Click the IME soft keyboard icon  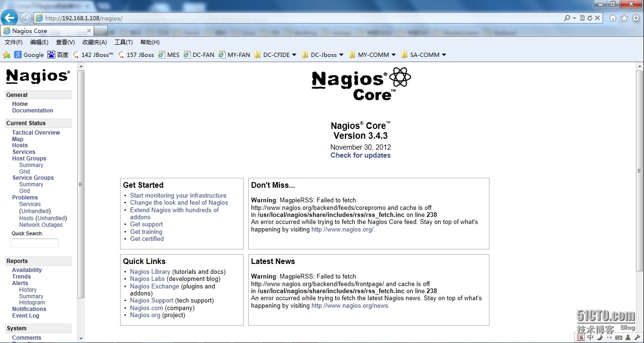[619, 337]
